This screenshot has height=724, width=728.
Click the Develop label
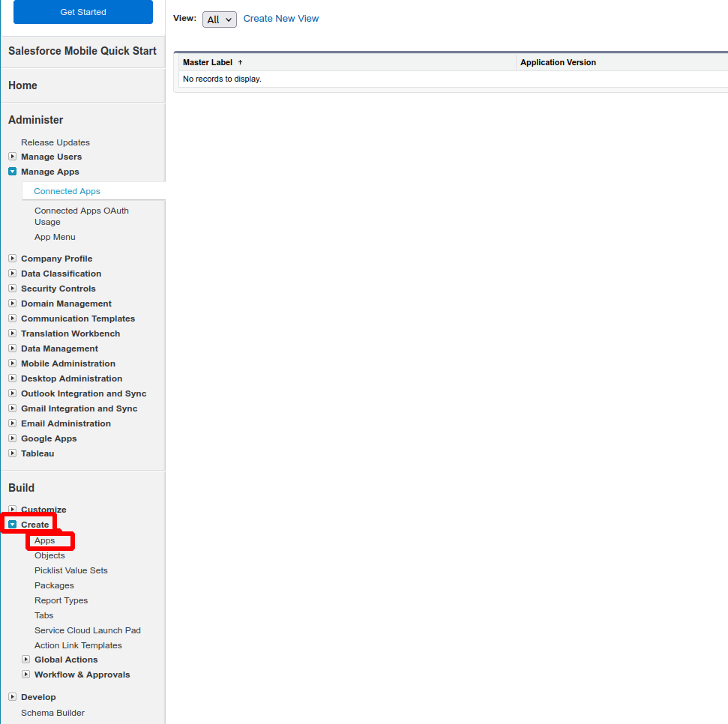[x=38, y=697]
